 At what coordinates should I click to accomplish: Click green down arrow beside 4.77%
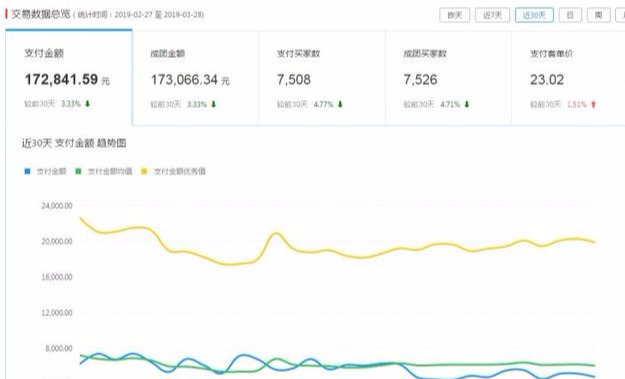[x=340, y=104]
